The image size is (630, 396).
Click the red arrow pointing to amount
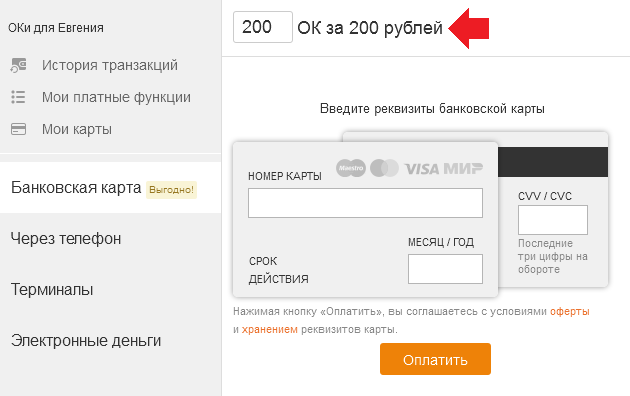(468, 29)
